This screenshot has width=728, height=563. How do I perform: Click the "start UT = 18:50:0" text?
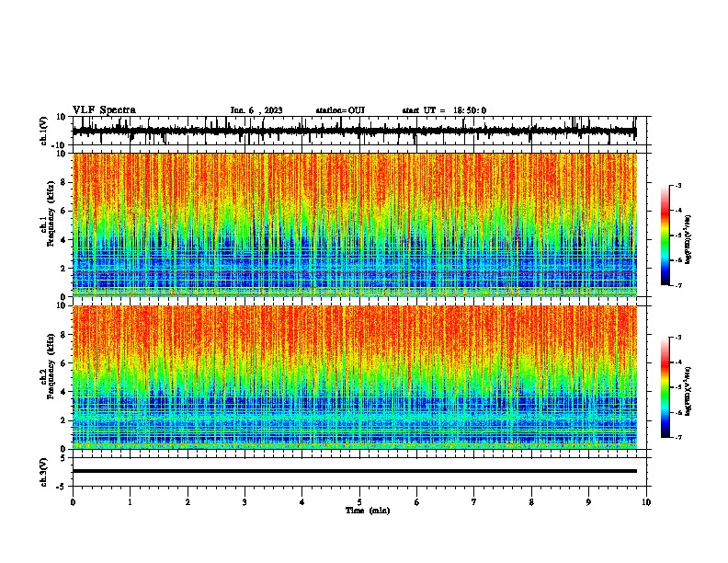tap(444, 110)
